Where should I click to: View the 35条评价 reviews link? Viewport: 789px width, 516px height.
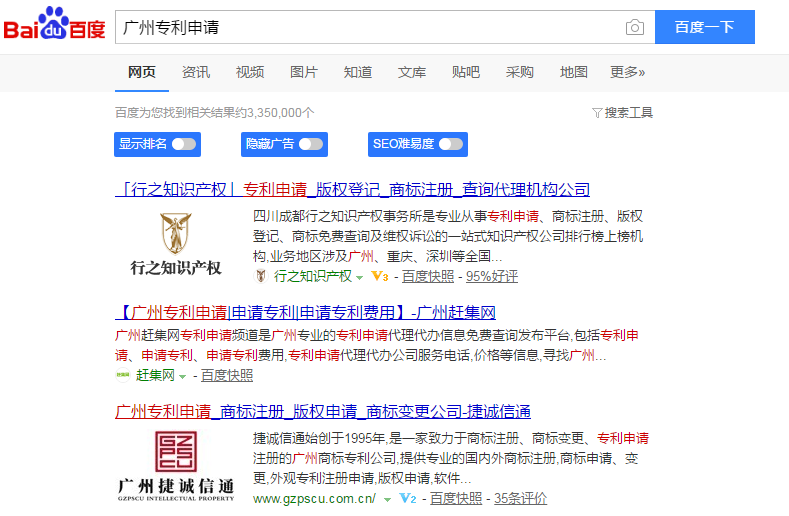tap(520, 498)
